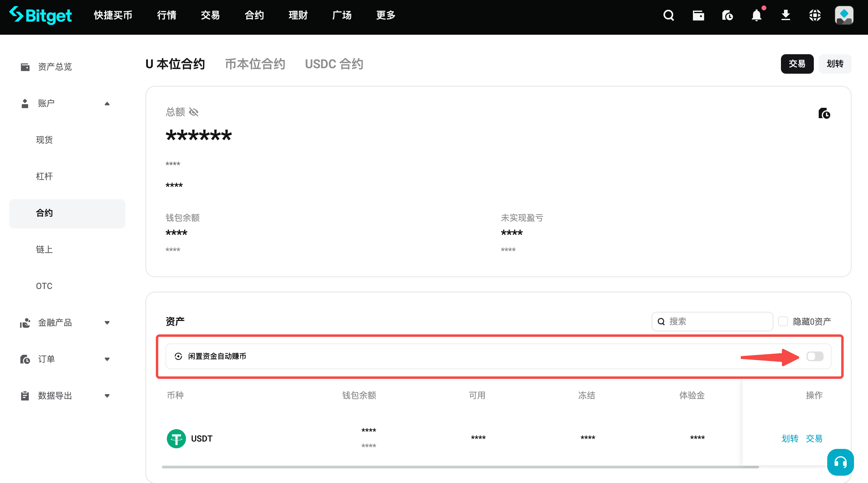The height and width of the screenshot is (483, 868).
Task: Open the customer support headset icon
Action: 840,462
